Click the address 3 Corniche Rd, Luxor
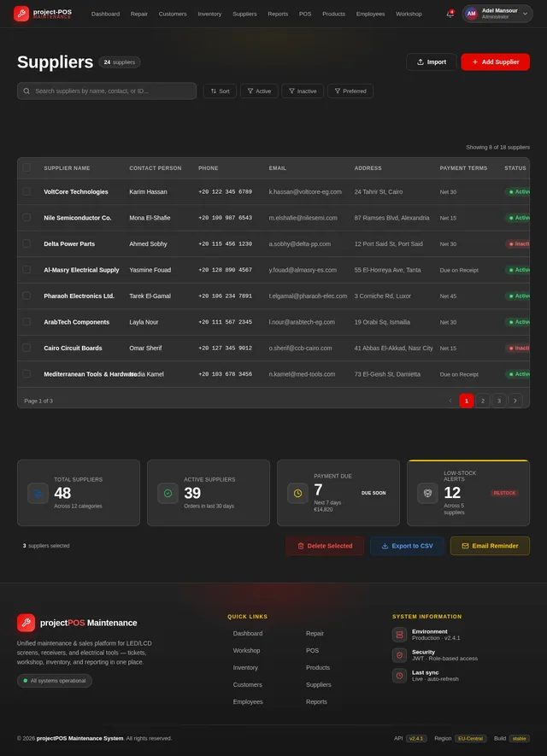547x756 pixels. click(x=383, y=296)
